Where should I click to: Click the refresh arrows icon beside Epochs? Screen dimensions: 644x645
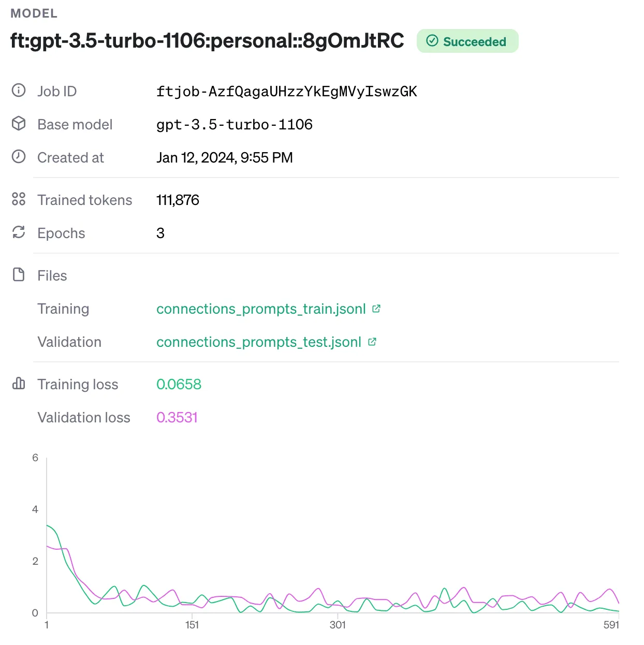click(19, 232)
